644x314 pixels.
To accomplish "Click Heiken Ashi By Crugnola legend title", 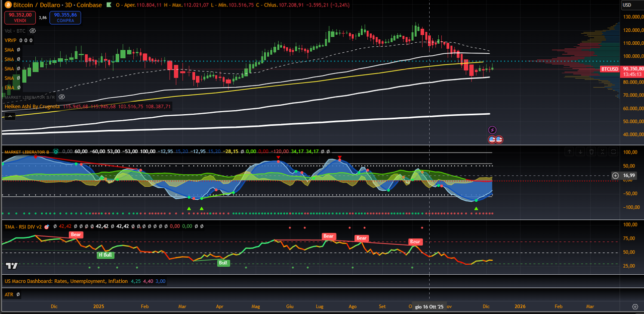I will coord(32,107).
